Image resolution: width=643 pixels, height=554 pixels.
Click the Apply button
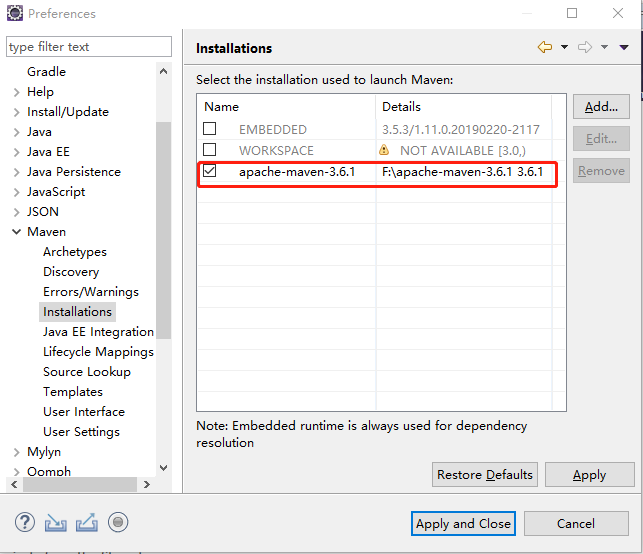tap(590, 475)
